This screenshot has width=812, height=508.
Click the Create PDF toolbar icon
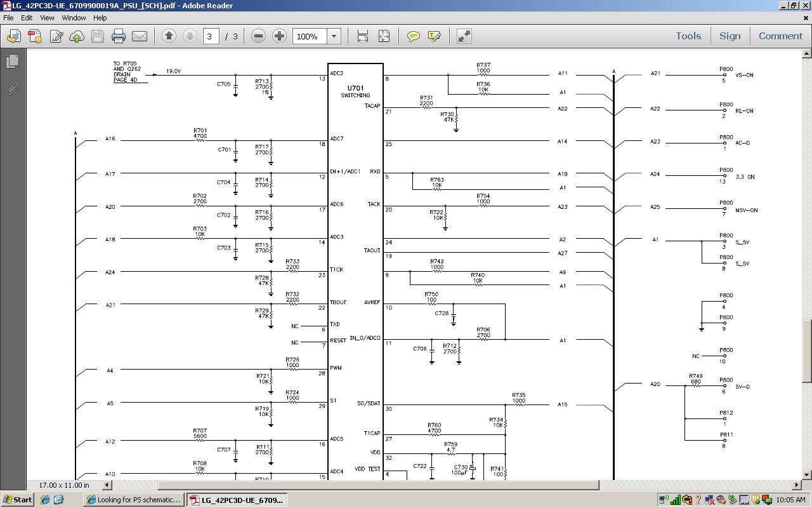tap(35, 36)
